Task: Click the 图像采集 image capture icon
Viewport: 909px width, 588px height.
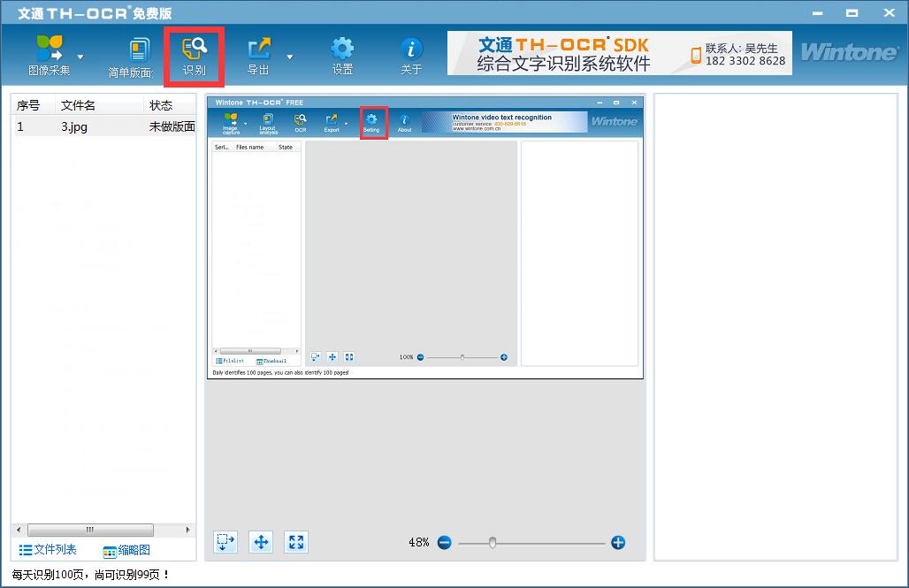Action: pyautogui.click(x=49, y=50)
